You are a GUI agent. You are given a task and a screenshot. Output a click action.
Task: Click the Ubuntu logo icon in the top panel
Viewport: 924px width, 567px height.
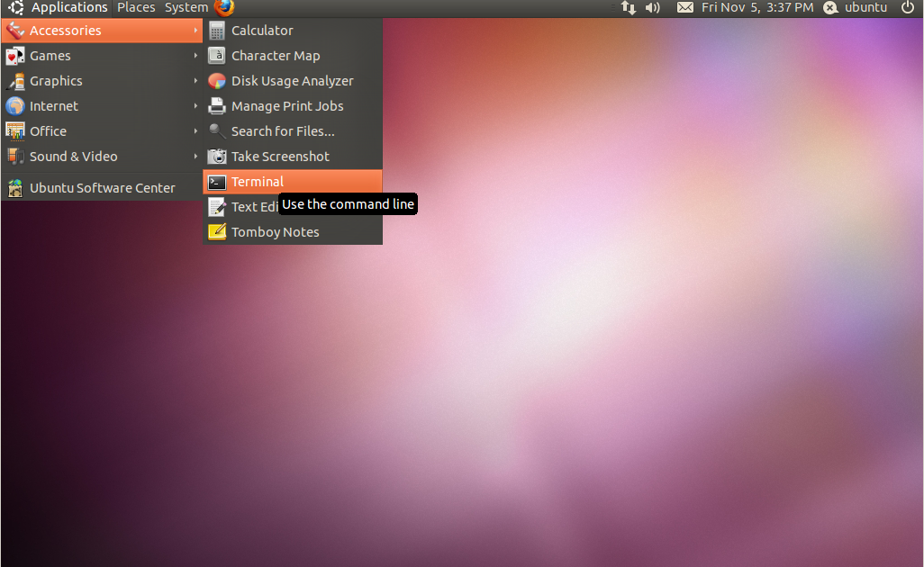pos(16,7)
